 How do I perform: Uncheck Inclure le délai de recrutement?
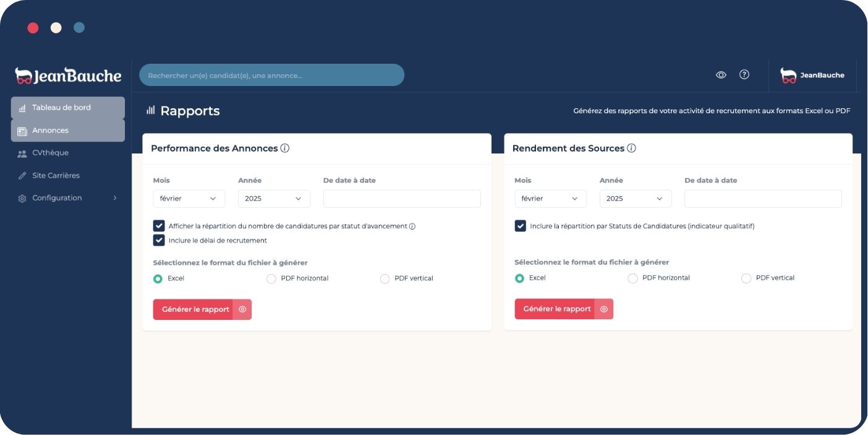click(x=159, y=240)
